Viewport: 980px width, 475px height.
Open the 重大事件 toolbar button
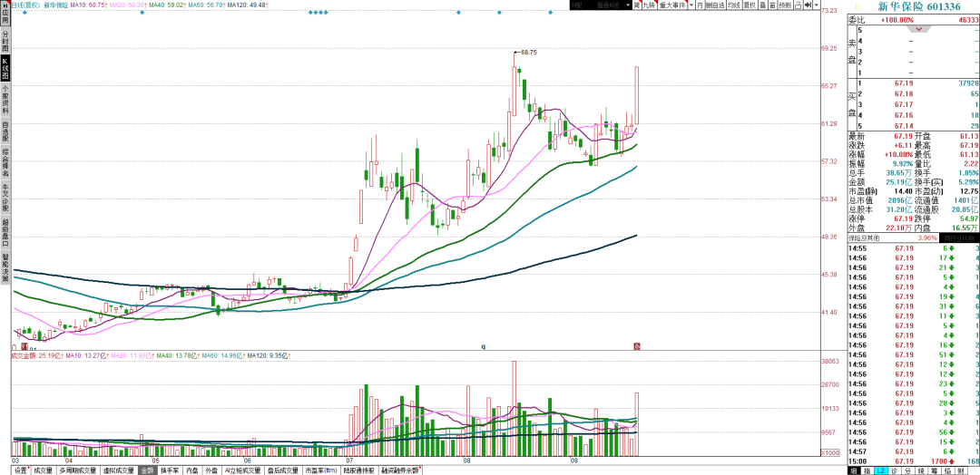672,5
